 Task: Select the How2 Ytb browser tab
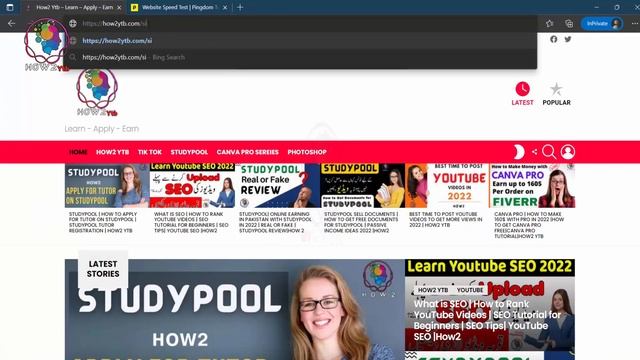coord(73,7)
